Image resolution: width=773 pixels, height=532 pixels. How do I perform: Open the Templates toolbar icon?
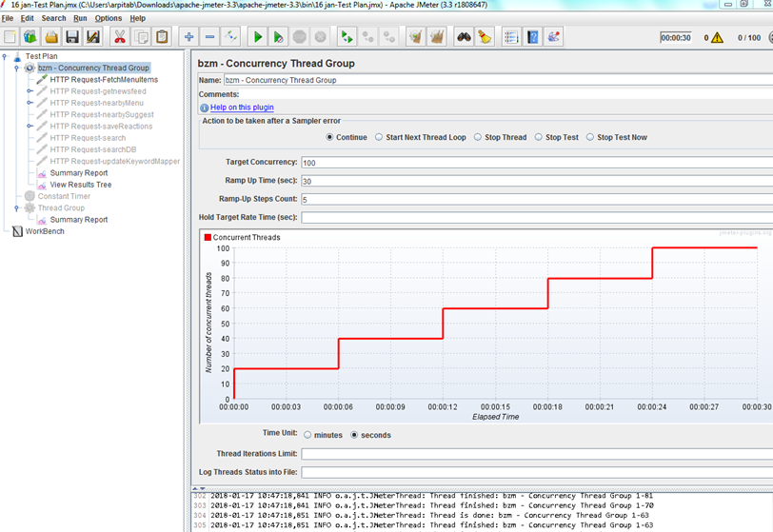tap(30, 37)
